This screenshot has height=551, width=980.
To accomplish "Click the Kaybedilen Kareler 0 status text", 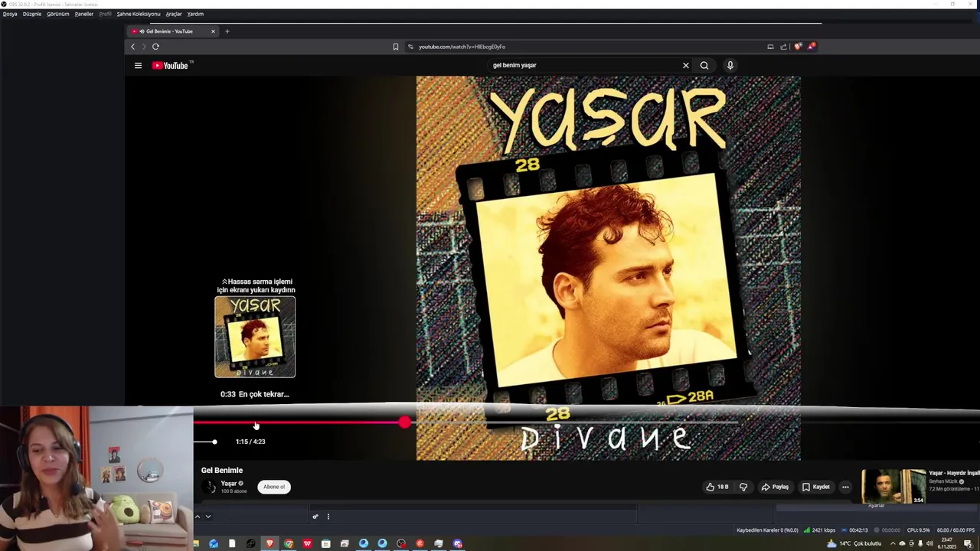I will click(x=767, y=530).
